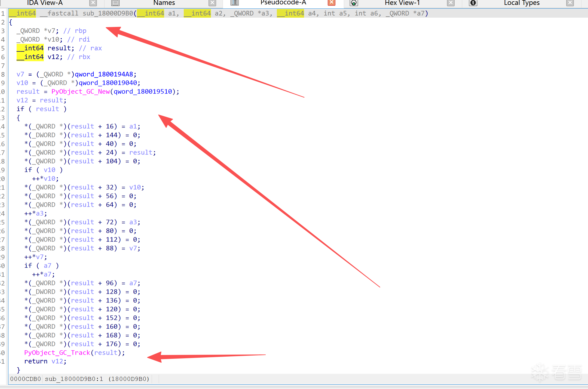Click the Local Types tab icon
Screen dimensions: 588x389
[x=473, y=3]
